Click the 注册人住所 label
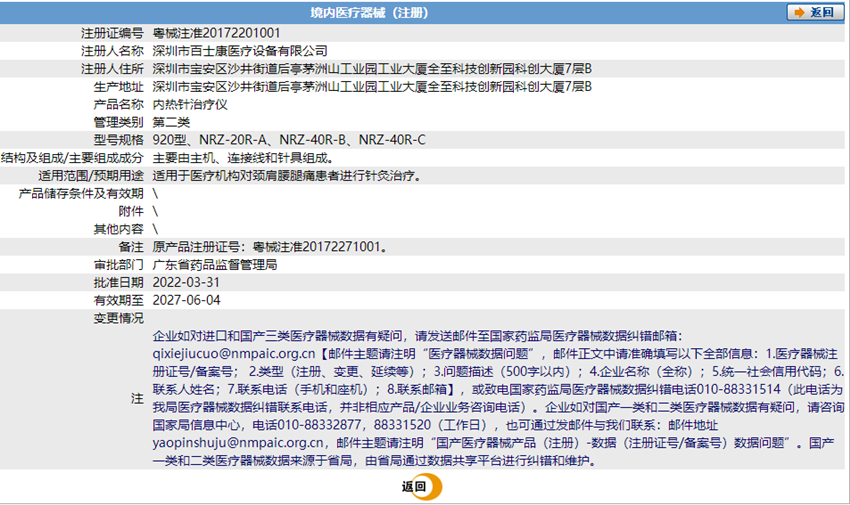850x505 pixels. [x=112, y=69]
